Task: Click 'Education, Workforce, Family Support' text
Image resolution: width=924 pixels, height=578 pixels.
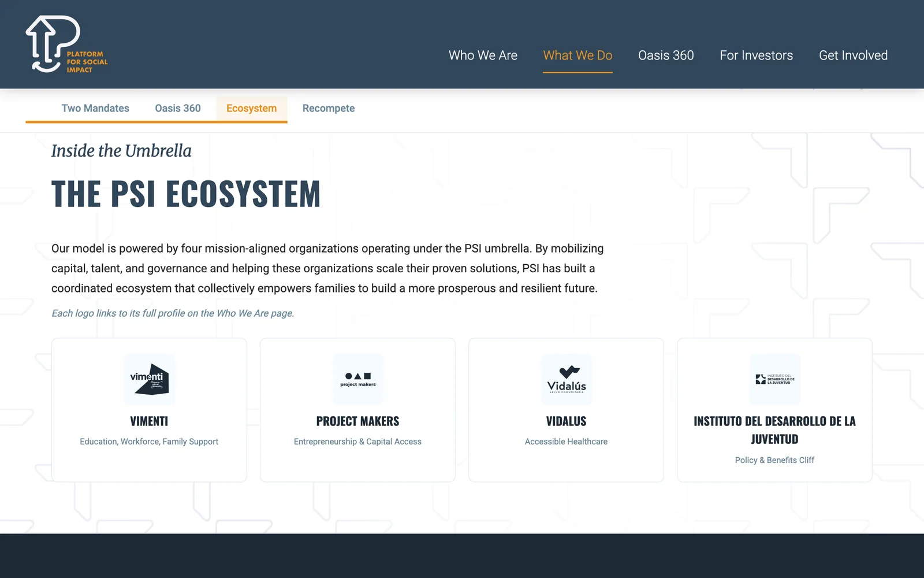Action: click(149, 442)
